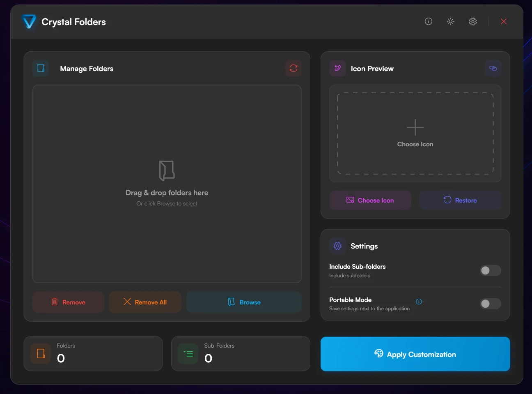
Task: Restore the default folder icon
Action: coord(460,200)
